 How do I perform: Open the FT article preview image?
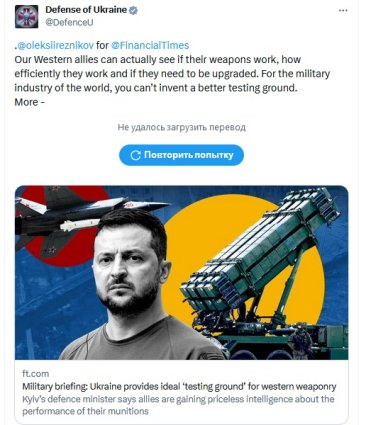coord(181,273)
